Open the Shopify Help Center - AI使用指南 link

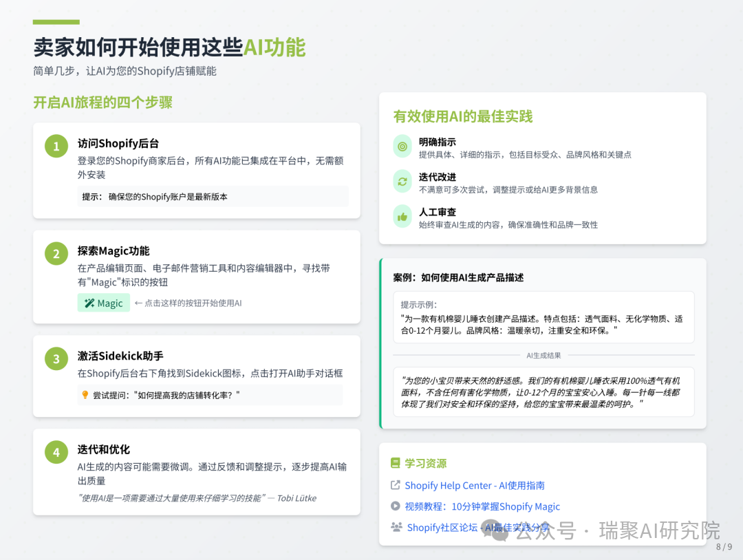(474, 486)
